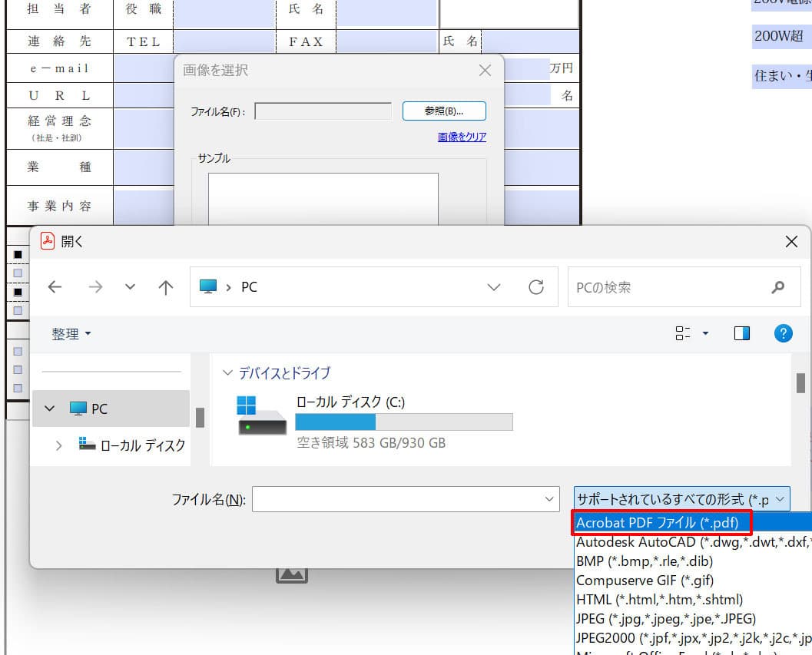This screenshot has height=655, width=812.
Task: Open the help question mark icon
Action: tap(783, 333)
